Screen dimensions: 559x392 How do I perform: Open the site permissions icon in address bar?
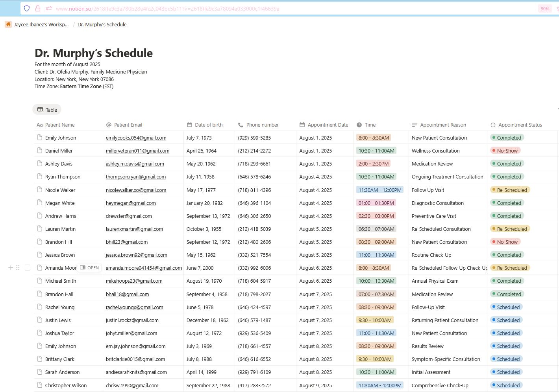click(49, 8)
